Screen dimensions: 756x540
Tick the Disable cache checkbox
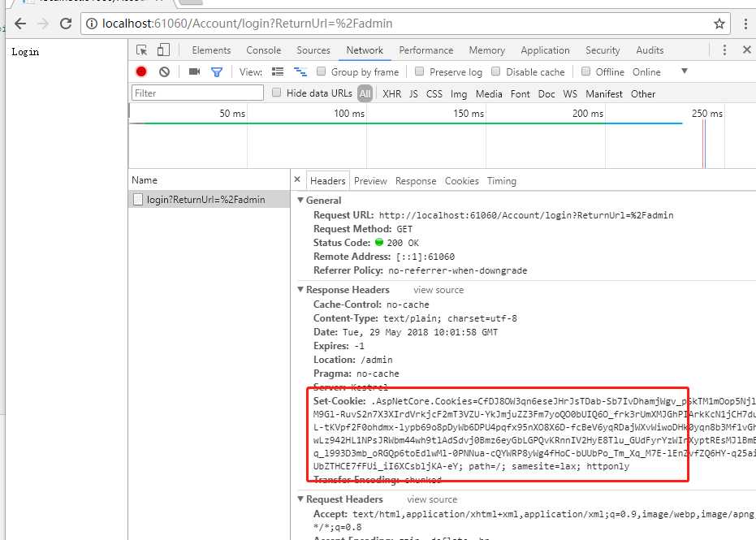[x=495, y=71]
